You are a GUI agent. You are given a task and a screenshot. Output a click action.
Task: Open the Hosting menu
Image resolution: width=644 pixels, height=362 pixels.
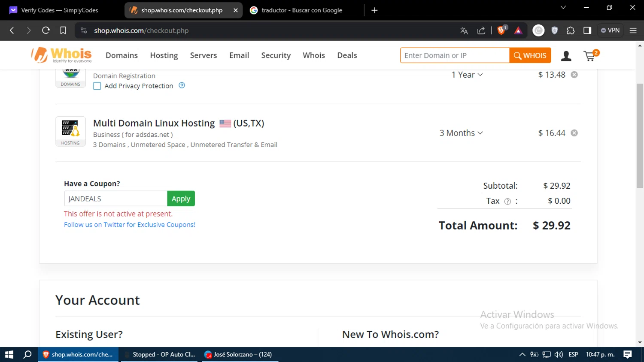(164, 55)
